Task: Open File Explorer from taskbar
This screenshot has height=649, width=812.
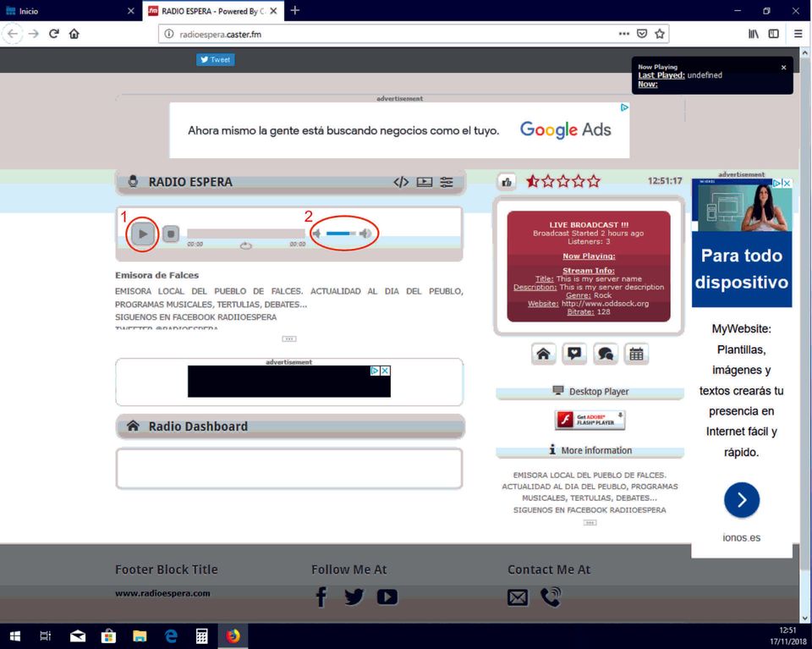Action: pyautogui.click(x=140, y=636)
